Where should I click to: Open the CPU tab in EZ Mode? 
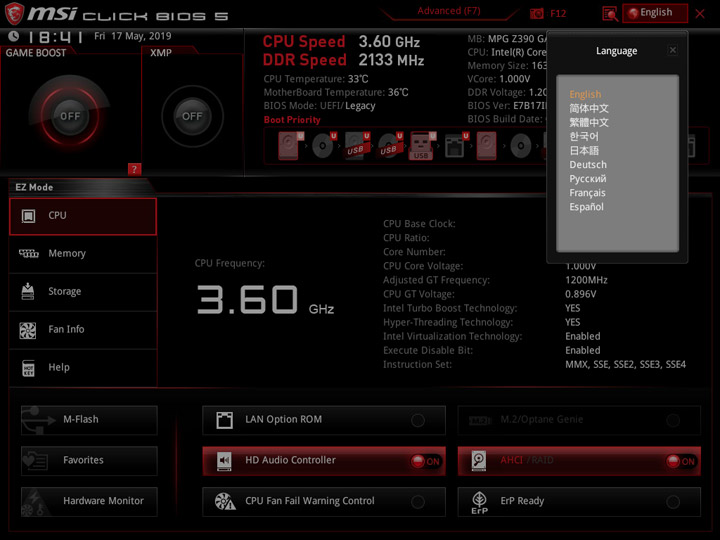(83, 216)
